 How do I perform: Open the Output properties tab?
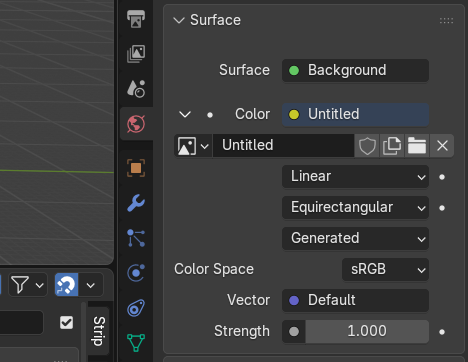136,19
